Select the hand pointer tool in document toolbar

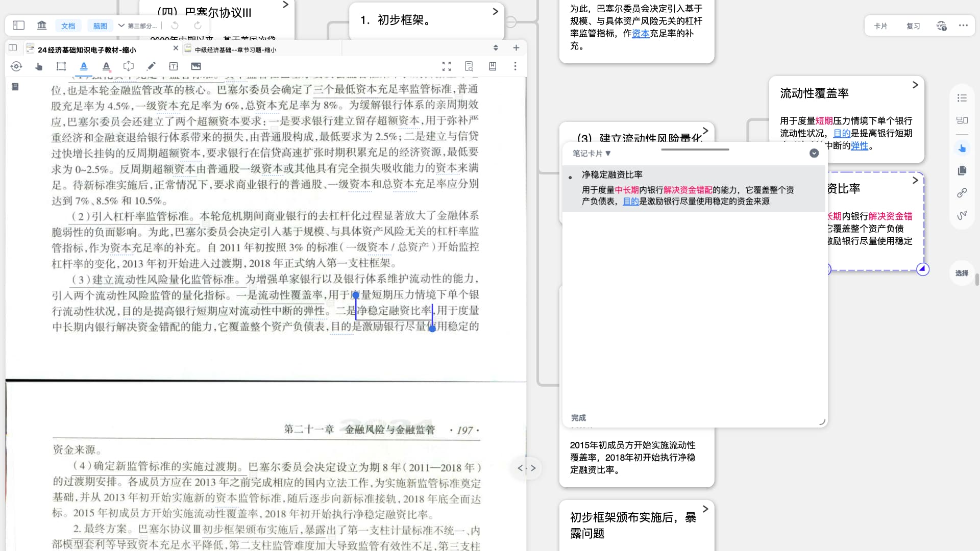(39, 66)
